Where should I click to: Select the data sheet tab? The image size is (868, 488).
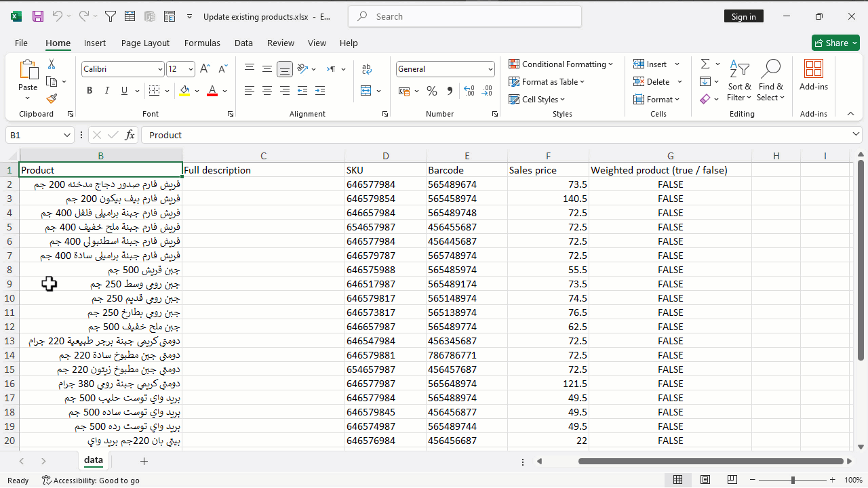pyautogui.click(x=94, y=460)
